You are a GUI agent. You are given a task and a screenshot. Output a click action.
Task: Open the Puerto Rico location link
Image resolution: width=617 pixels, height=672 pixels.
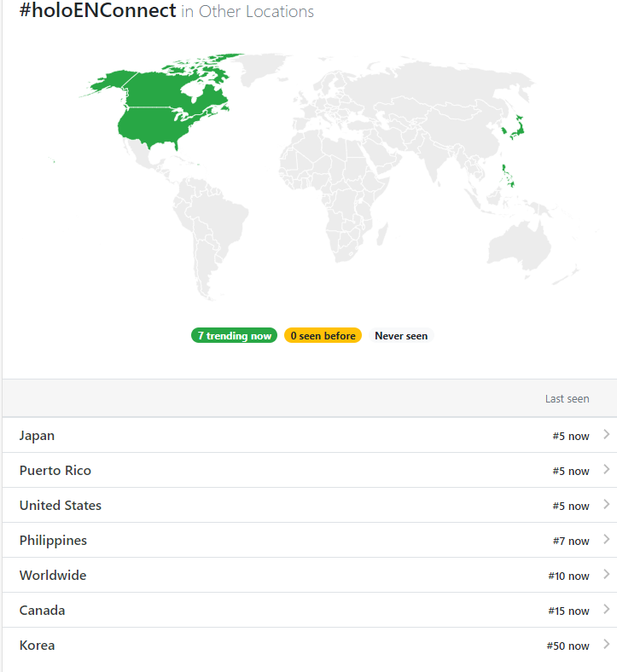(x=55, y=471)
